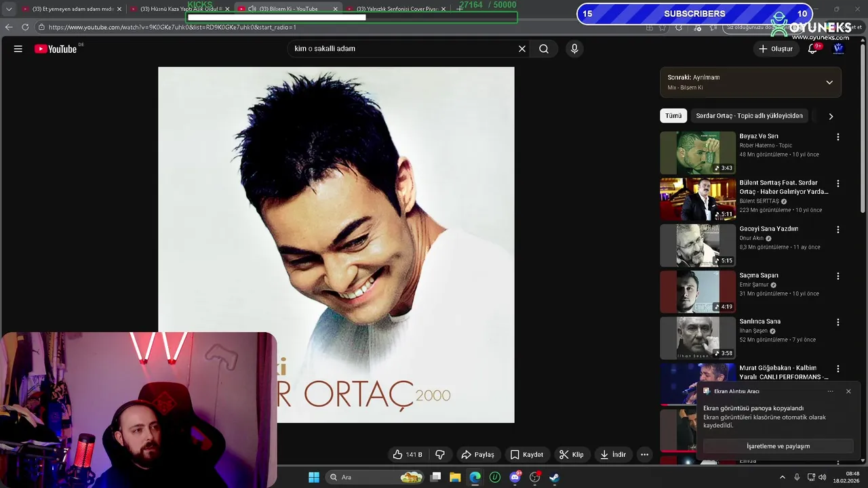Open Task View on taskbar

[x=436, y=477]
